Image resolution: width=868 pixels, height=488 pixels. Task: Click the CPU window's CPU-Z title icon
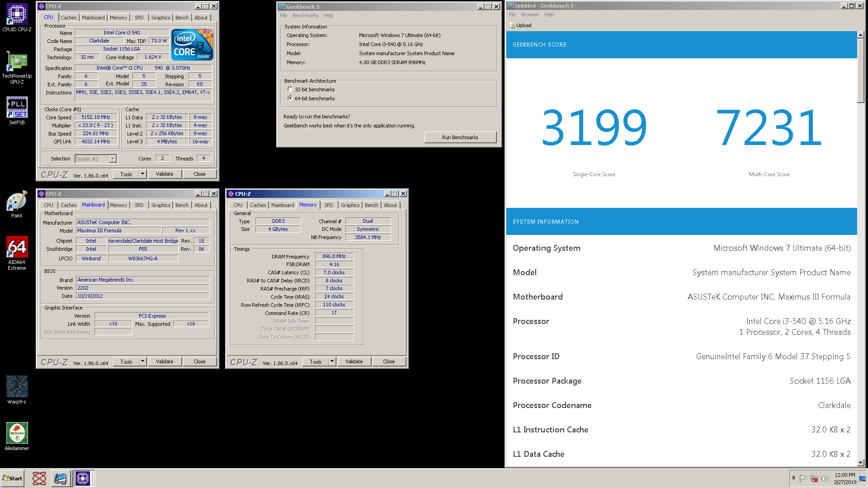[42, 6]
